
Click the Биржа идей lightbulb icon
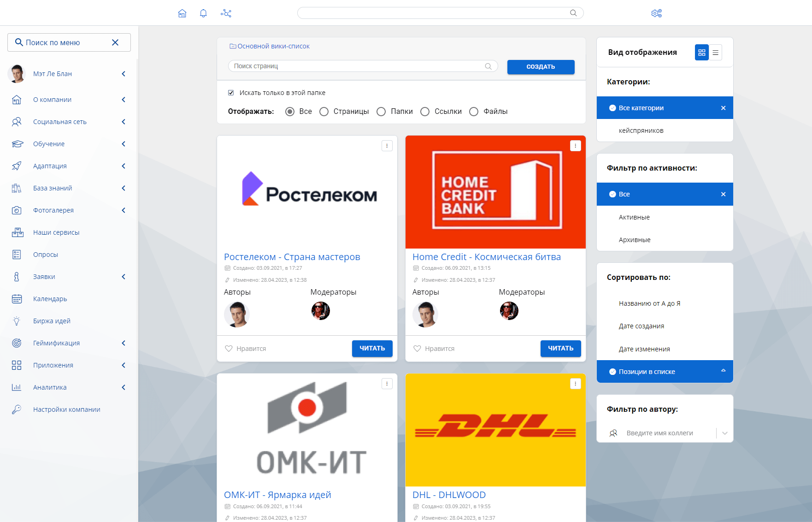click(x=17, y=321)
